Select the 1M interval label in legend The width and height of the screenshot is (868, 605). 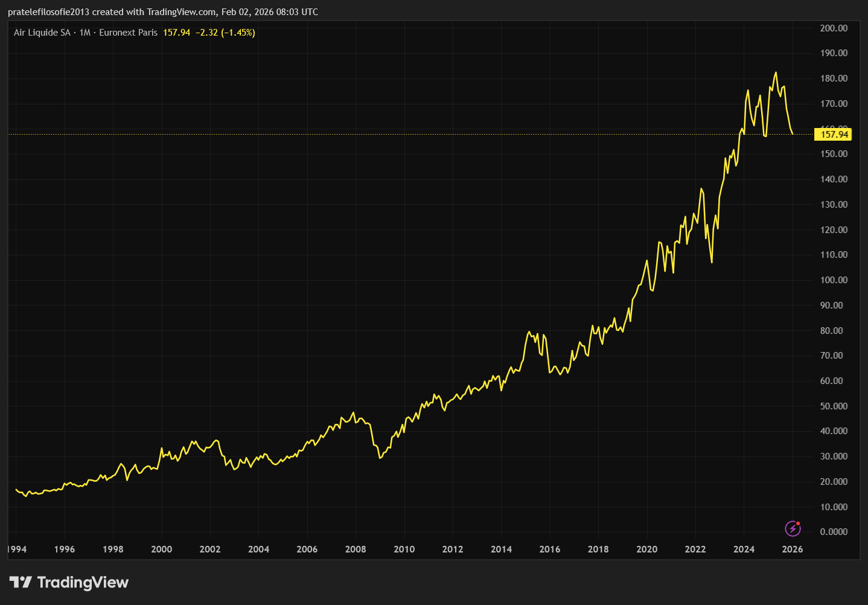(x=85, y=33)
